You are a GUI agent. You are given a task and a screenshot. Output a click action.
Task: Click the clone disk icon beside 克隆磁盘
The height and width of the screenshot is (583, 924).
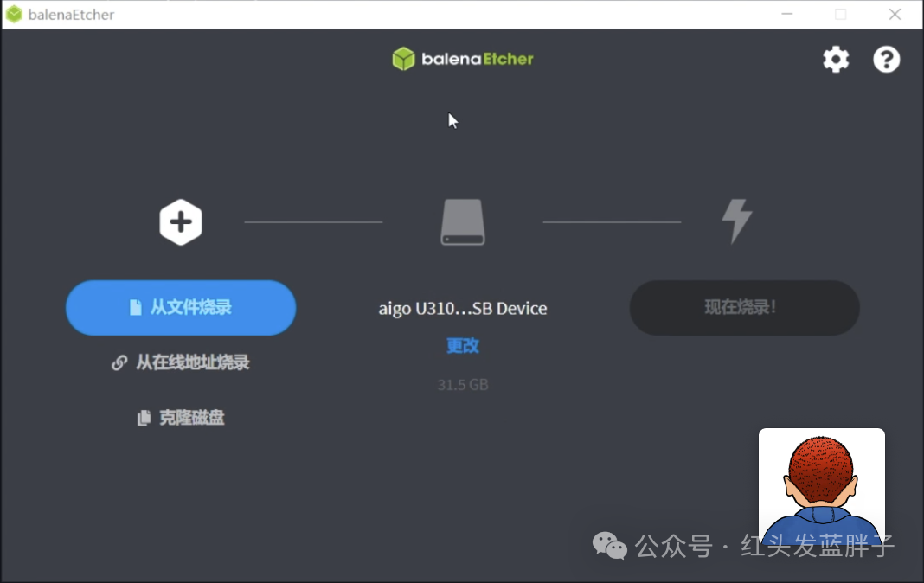point(143,417)
